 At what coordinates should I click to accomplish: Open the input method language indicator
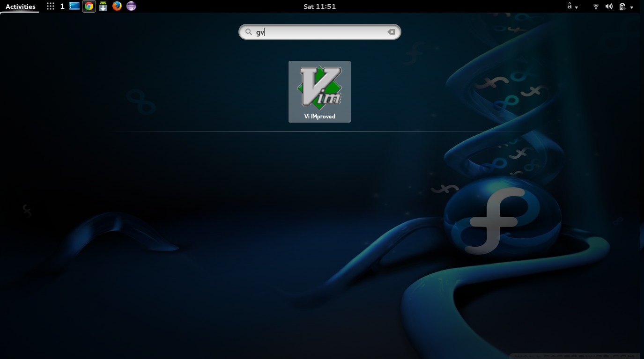tap(572, 7)
